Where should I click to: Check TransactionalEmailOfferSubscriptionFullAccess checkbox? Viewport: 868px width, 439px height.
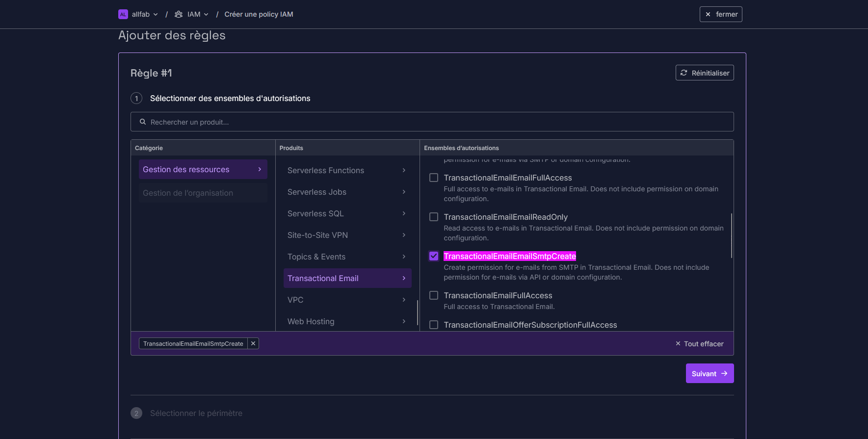tap(434, 325)
